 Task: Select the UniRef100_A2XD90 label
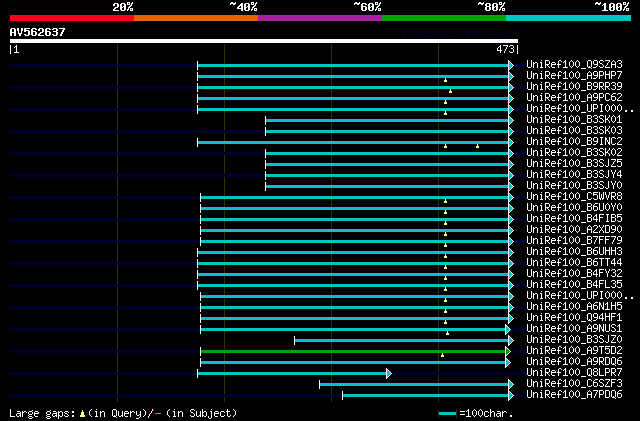[x=574, y=230]
